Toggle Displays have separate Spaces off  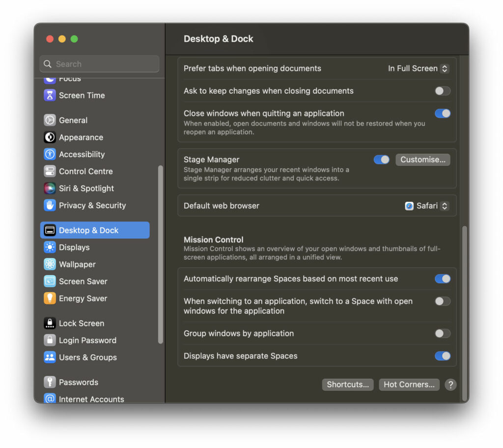point(443,356)
